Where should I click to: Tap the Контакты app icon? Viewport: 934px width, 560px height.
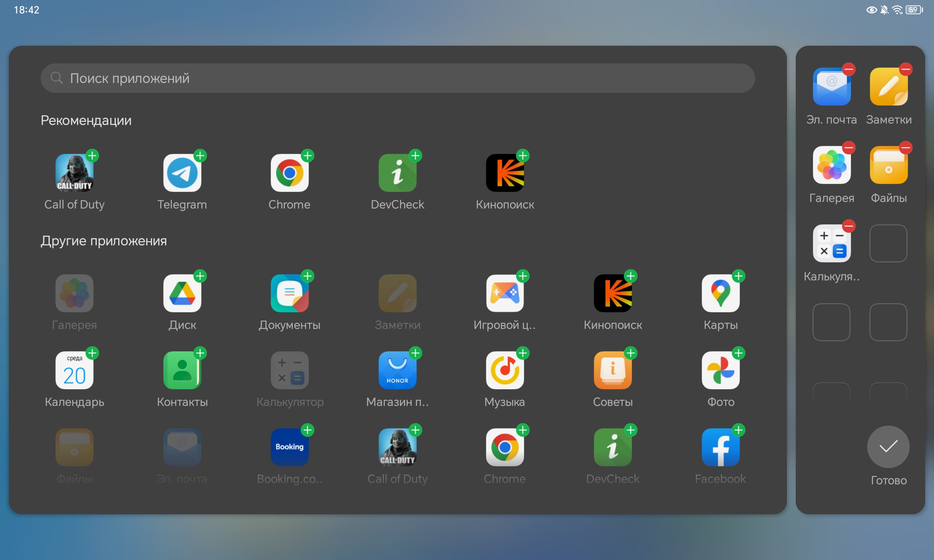[182, 371]
